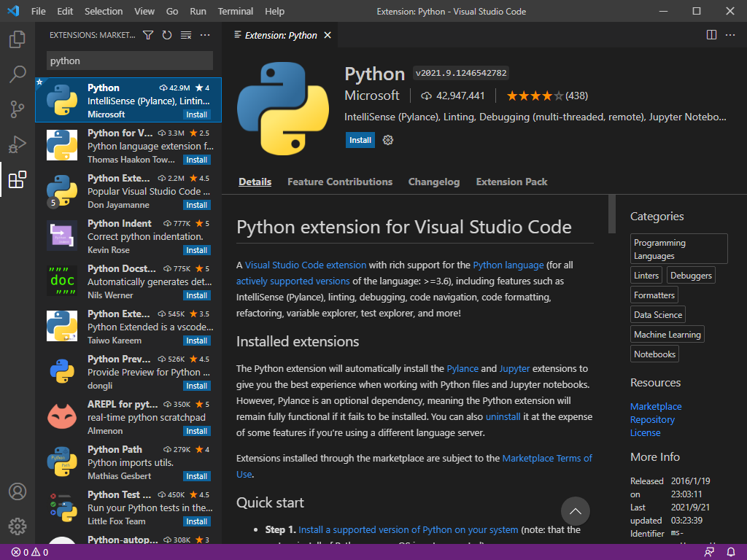747x560 pixels.
Task: Open the Selection menu
Action: [104, 12]
